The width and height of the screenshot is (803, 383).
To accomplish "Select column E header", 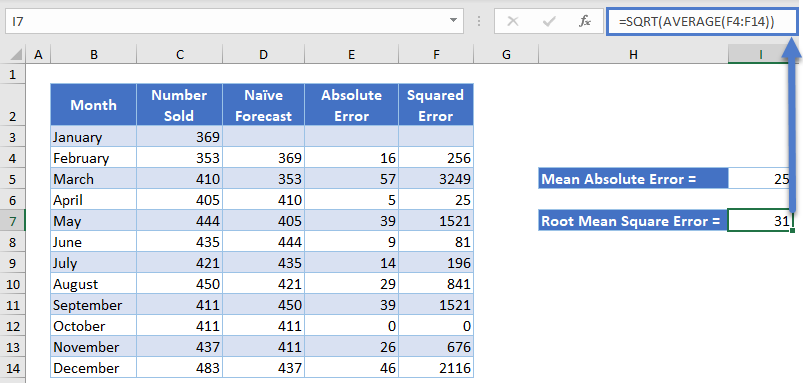I will 351,55.
